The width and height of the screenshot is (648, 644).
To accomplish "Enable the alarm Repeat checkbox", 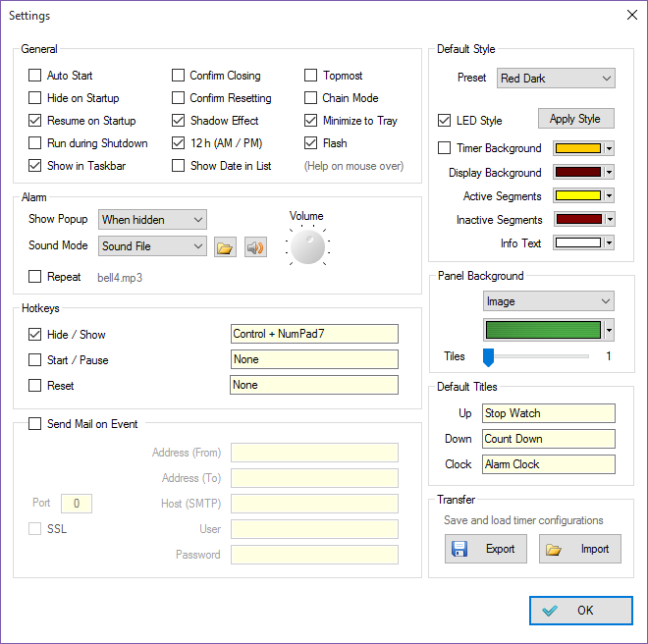I will [x=34, y=276].
